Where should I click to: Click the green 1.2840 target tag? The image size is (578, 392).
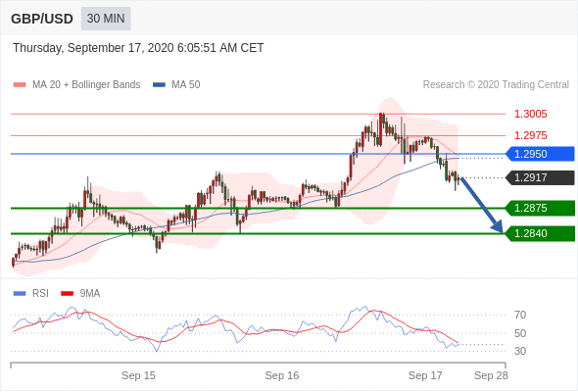540,233
